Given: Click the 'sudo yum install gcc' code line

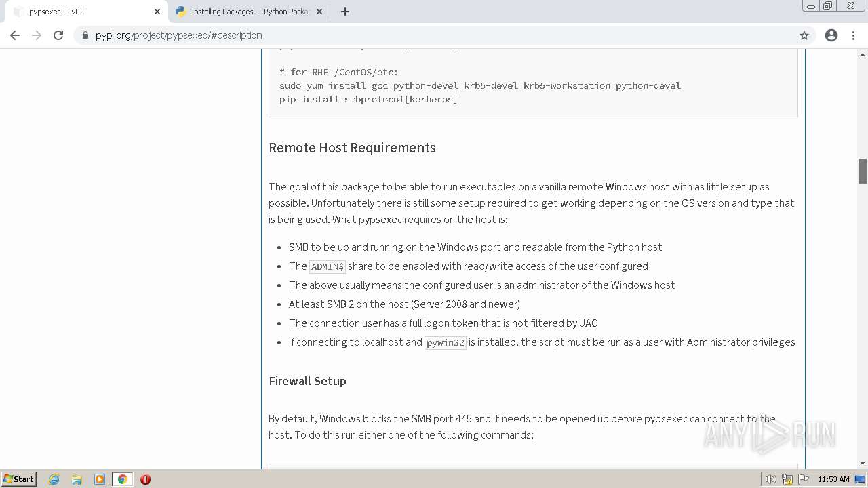Looking at the screenshot, I should [x=480, y=85].
